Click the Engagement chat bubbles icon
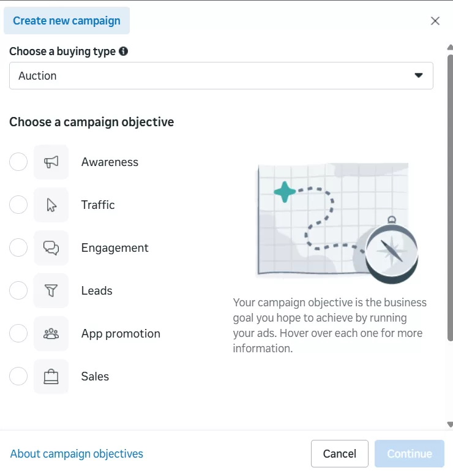 tap(51, 248)
